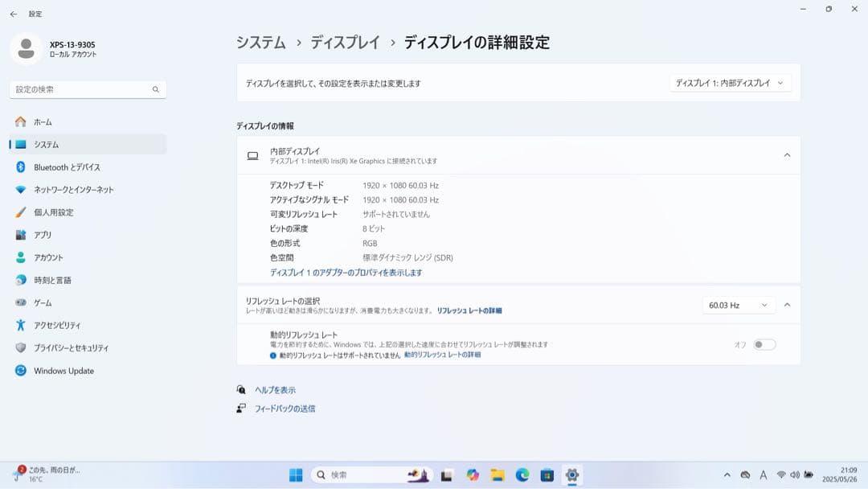Click the 設定の検索 search field
868x489 pixels.
pyautogui.click(x=87, y=88)
